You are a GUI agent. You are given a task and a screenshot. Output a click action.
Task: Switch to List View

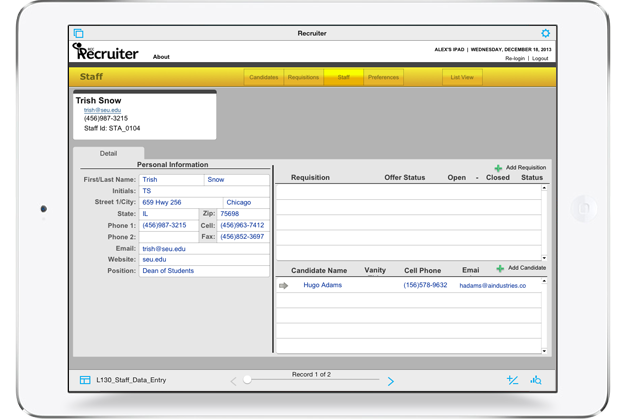point(462,77)
